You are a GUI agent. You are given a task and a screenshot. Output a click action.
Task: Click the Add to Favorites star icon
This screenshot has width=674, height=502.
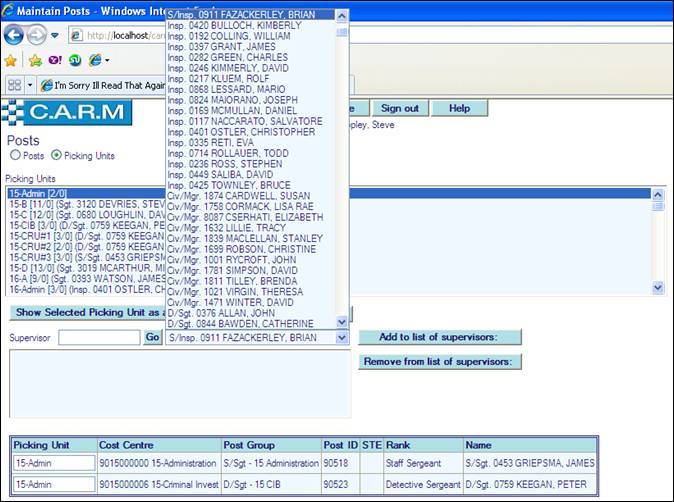(x=35, y=61)
